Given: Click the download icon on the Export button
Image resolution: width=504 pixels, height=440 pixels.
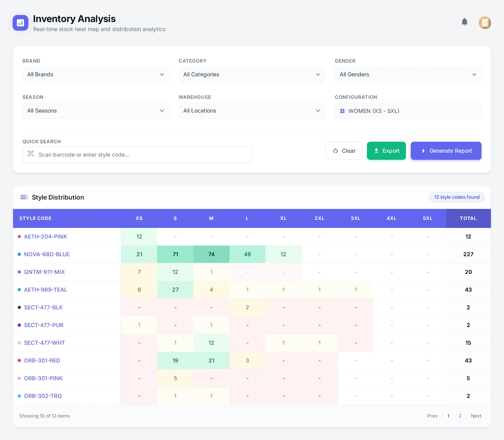Looking at the screenshot, I should tap(376, 151).
